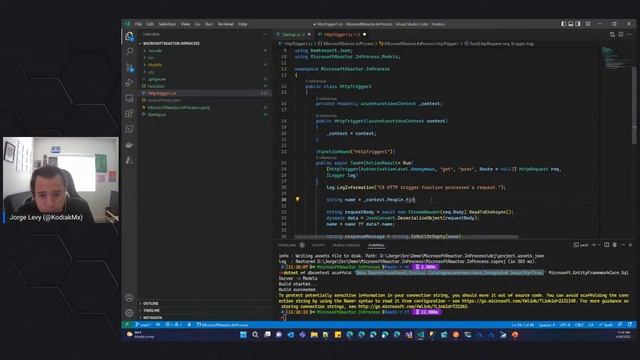
Task: Open the Selection menu
Action: [167, 24]
